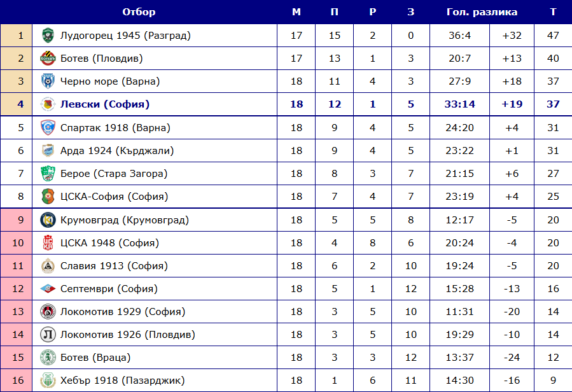Click the Spartak 1918 Varna logo
Viewport: 572px width, 392px height.
[48, 128]
